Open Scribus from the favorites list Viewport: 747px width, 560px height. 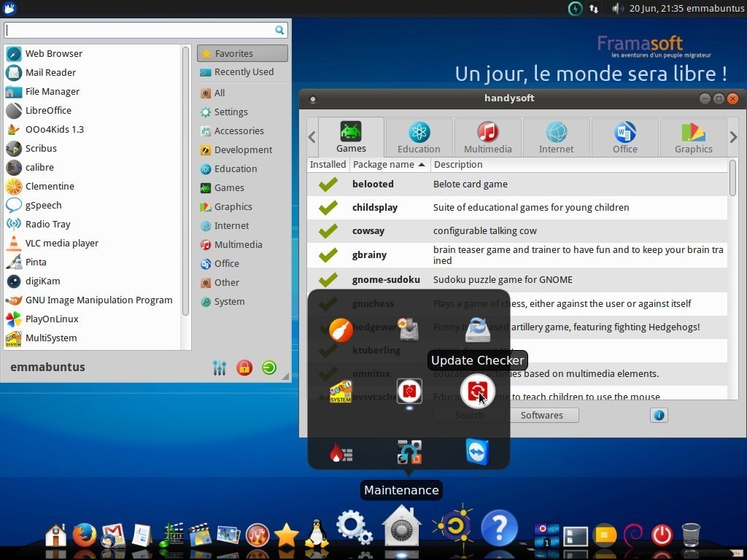pos(93,149)
